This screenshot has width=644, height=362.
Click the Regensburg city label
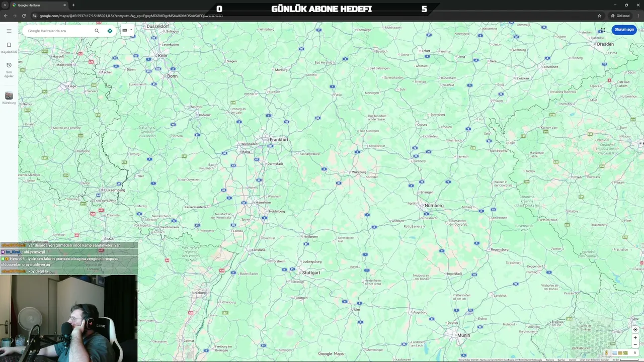tap(499, 249)
